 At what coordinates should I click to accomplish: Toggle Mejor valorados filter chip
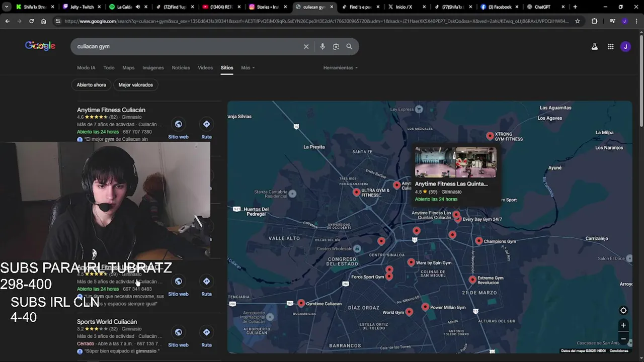click(135, 85)
